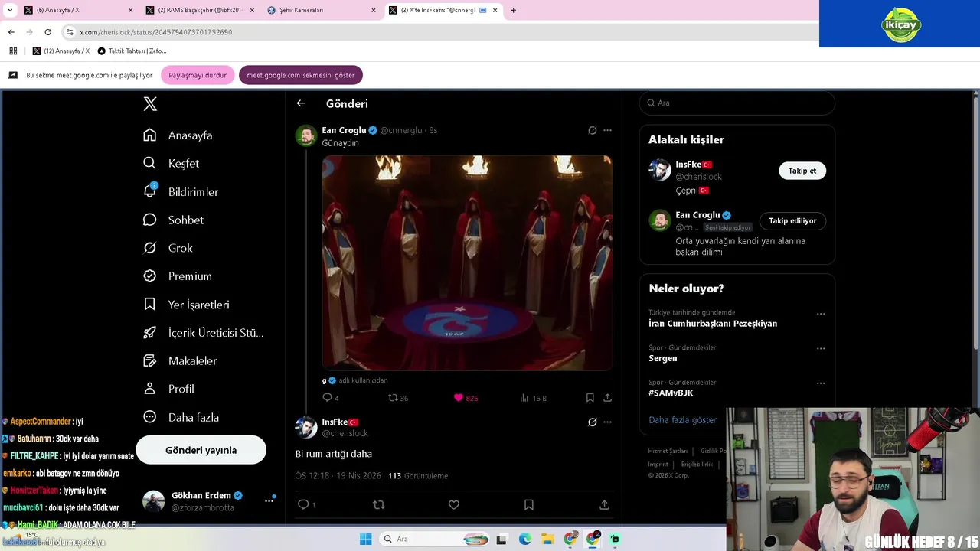Open #SAMvBJK trending topic
Screen dimensions: 980x551
671,393
